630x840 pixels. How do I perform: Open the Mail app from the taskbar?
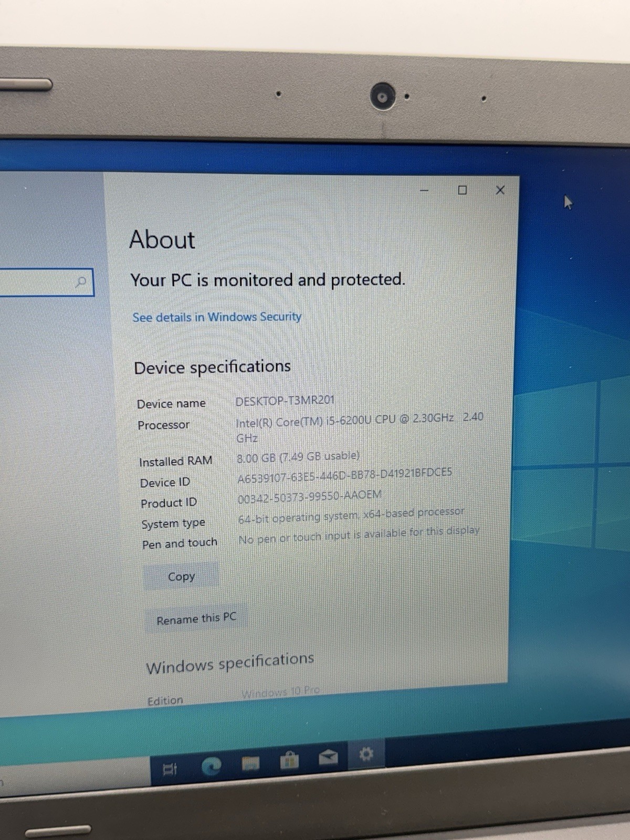click(x=328, y=757)
